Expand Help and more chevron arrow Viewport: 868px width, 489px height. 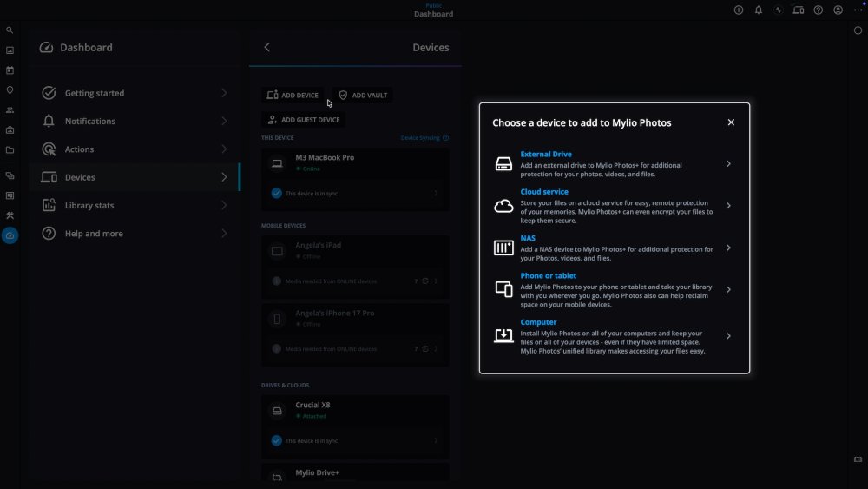tap(224, 233)
